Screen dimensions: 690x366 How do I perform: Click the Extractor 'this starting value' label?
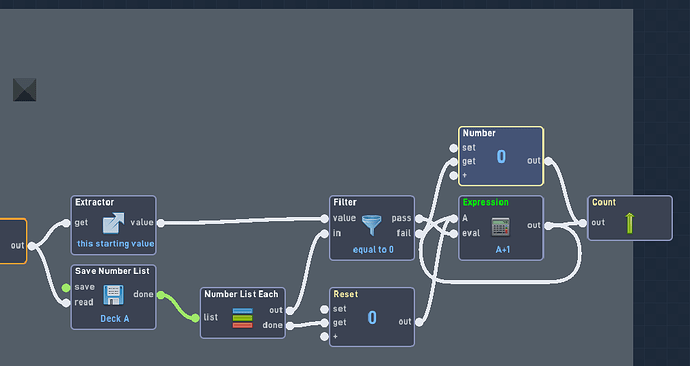116,244
